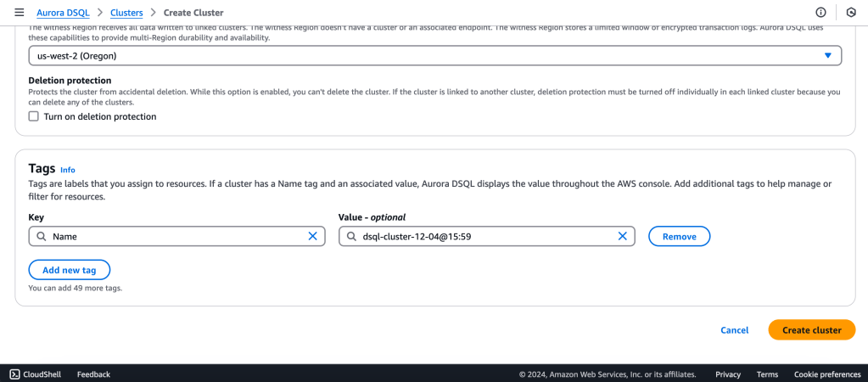Click the CloudShell terminal icon

pyautogui.click(x=15, y=374)
